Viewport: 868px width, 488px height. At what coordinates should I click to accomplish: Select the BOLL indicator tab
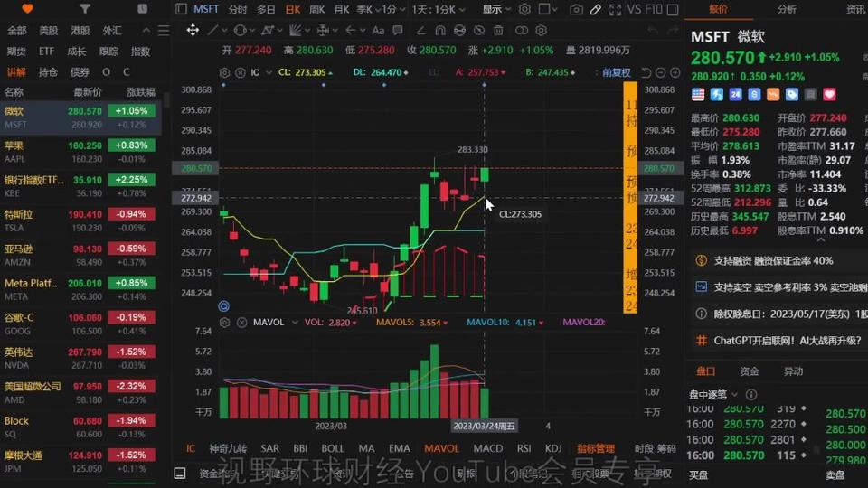coord(333,448)
